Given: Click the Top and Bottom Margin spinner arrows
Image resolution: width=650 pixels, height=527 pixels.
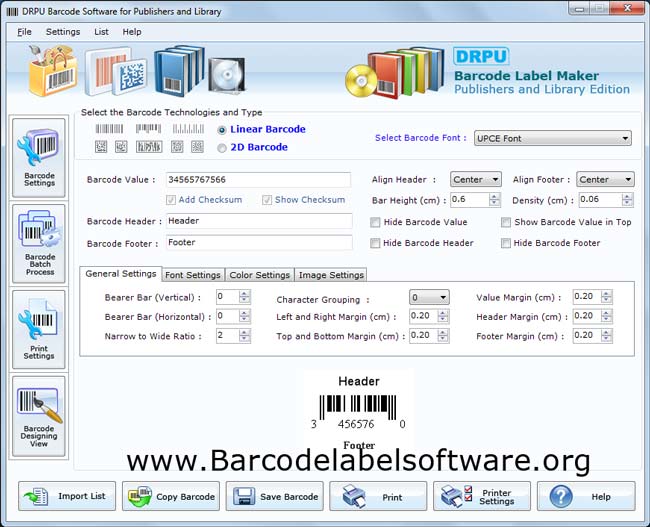Looking at the screenshot, I should [443, 336].
